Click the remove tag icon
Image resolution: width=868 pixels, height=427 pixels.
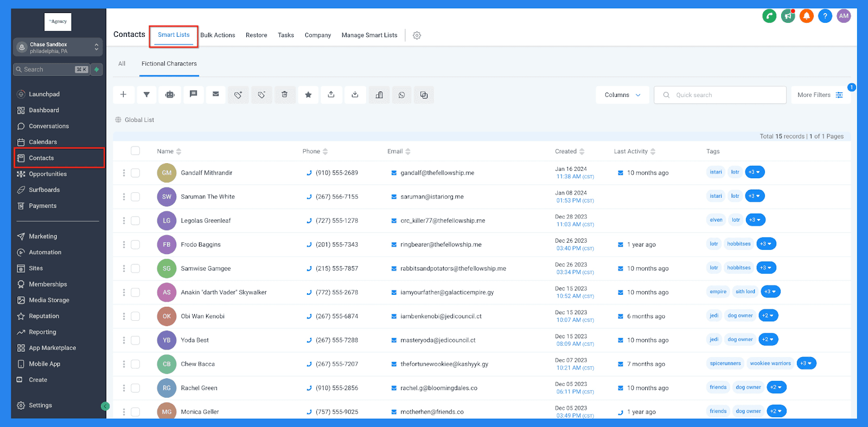[261, 95]
